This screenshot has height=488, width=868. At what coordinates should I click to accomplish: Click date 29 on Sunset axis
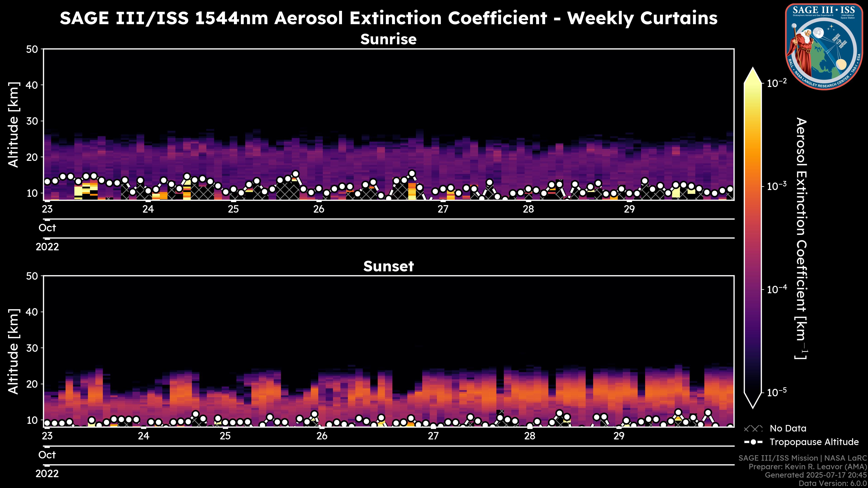(619, 436)
